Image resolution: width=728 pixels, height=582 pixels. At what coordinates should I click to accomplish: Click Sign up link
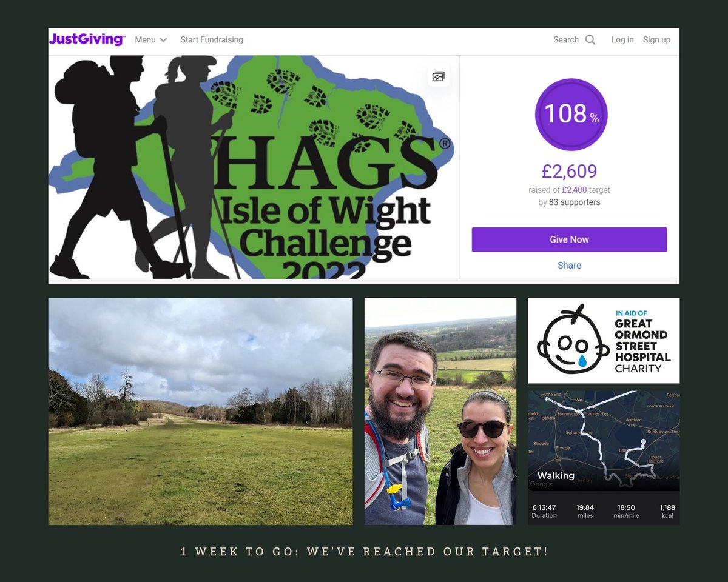[656, 39]
